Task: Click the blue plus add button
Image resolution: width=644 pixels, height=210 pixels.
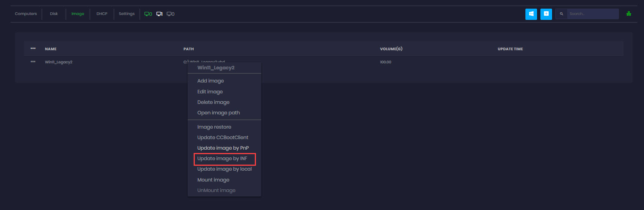Action: coord(546,14)
